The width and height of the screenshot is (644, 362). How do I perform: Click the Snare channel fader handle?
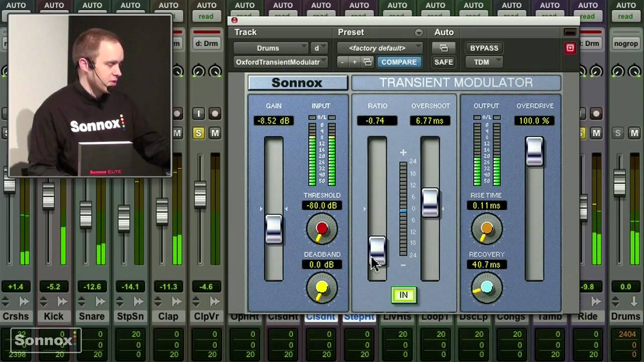click(86, 215)
